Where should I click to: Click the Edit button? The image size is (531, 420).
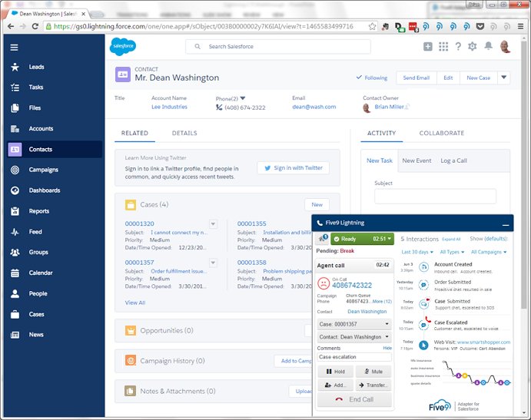click(x=448, y=78)
